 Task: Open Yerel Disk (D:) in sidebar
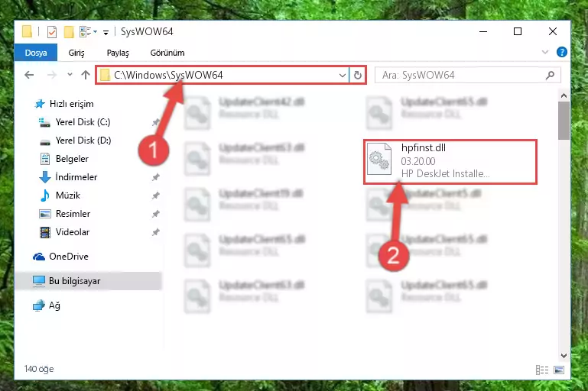(83, 141)
